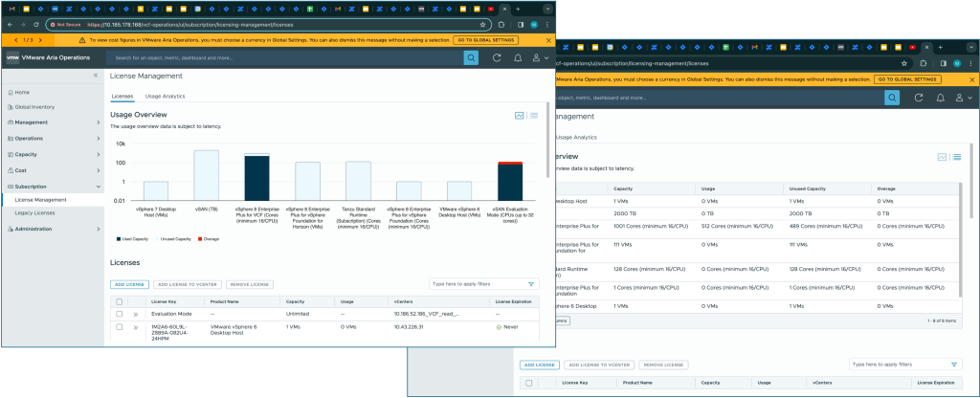Open notifications bell in front window header
The width and height of the screenshot is (980, 398).
(x=517, y=58)
